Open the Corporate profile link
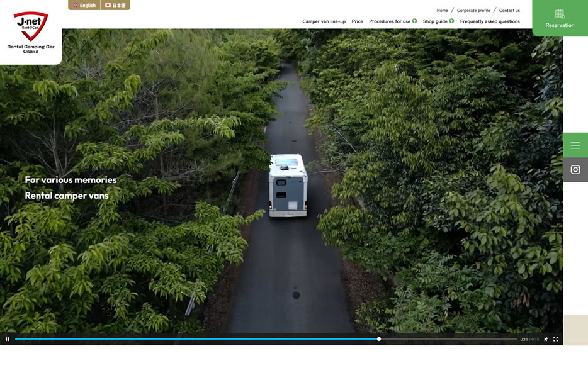This screenshot has height=385, width=588. [473, 10]
